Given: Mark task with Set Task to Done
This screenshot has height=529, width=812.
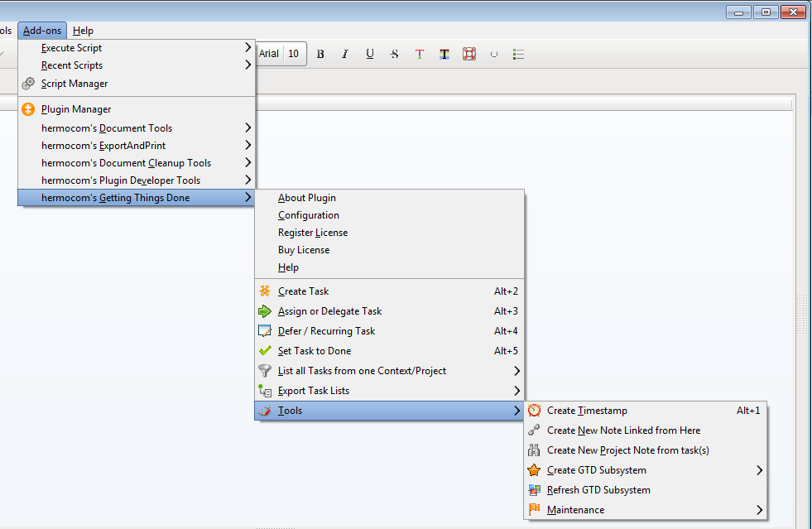Looking at the screenshot, I should (314, 351).
